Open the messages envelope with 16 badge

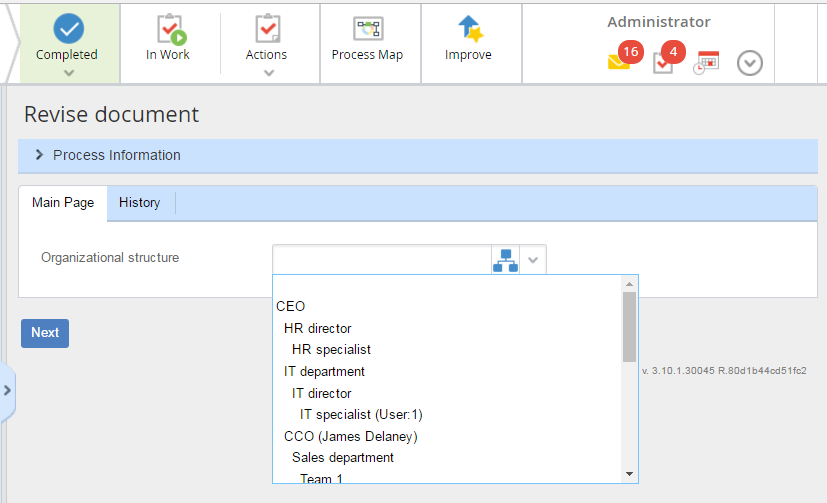[625, 56]
